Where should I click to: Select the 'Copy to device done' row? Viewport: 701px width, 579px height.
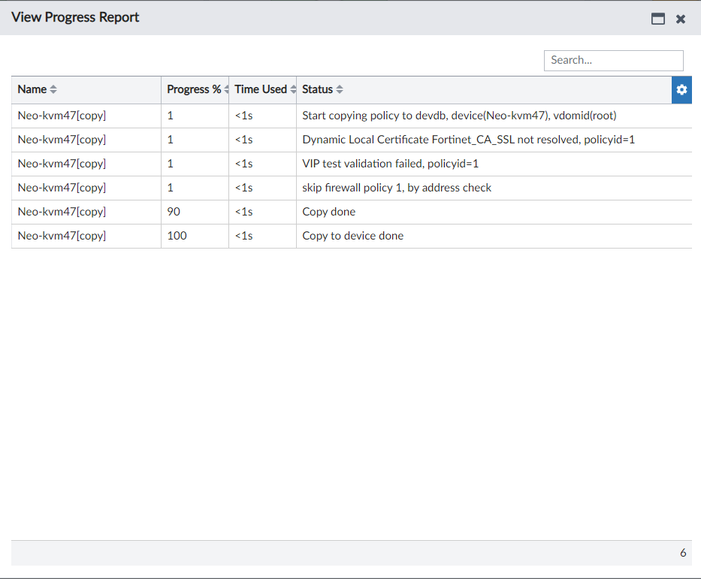point(353,236)
